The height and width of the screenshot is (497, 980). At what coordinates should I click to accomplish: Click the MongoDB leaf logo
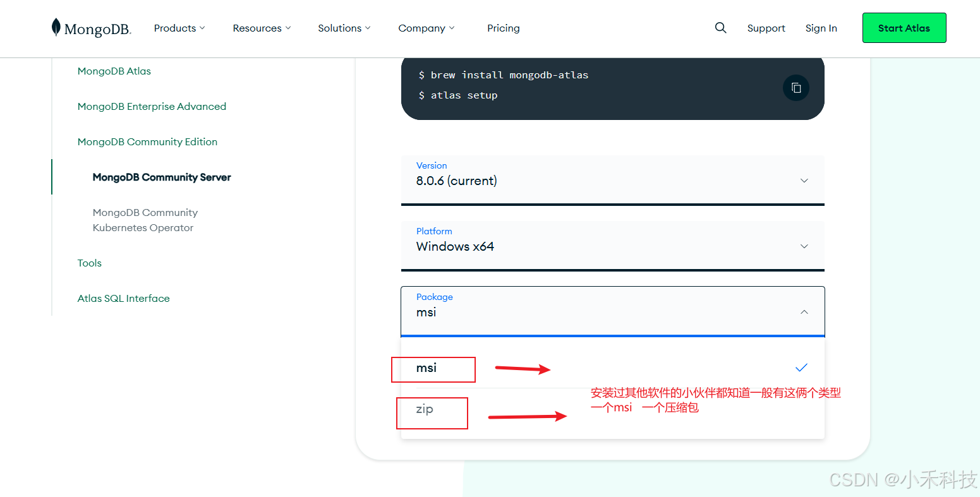coord(57,27)
